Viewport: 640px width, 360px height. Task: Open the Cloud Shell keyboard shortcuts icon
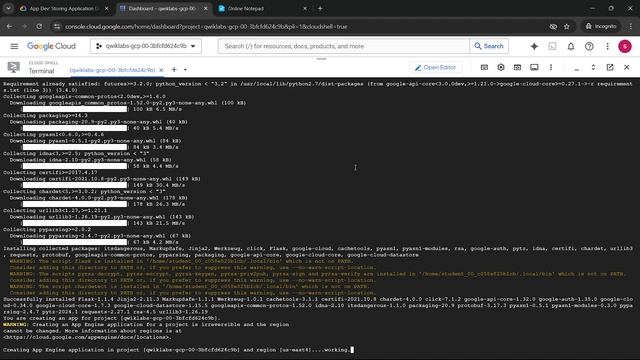pyautogui.click(x=484, y=67)
